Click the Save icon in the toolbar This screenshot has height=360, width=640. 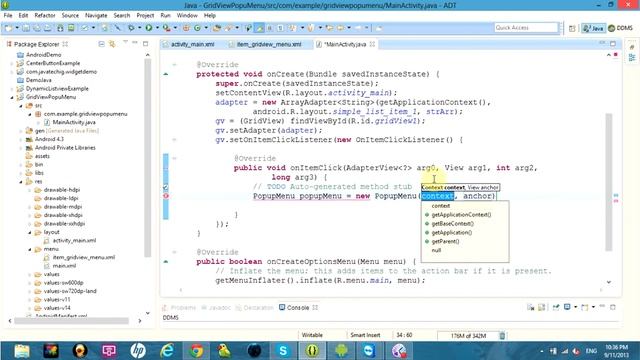coord(26,28)
